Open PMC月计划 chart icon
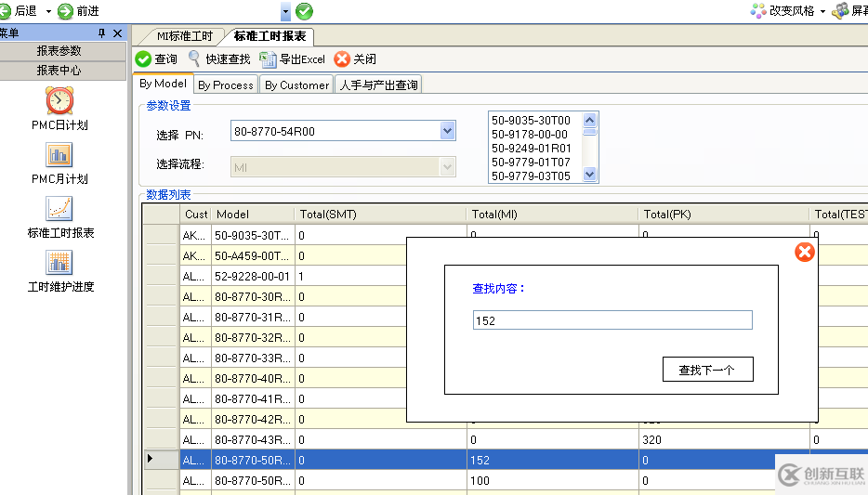 [x=59, y=155]
